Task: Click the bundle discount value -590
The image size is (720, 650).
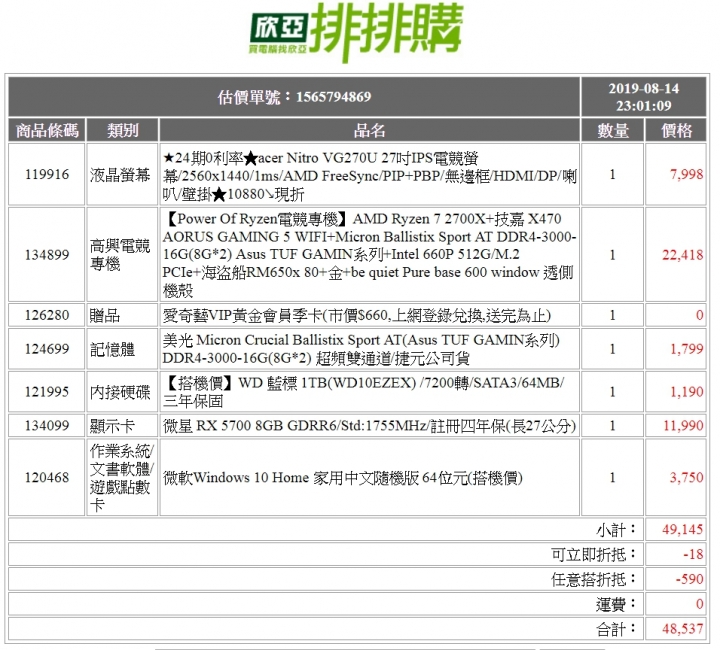Action: coord(689,579)
